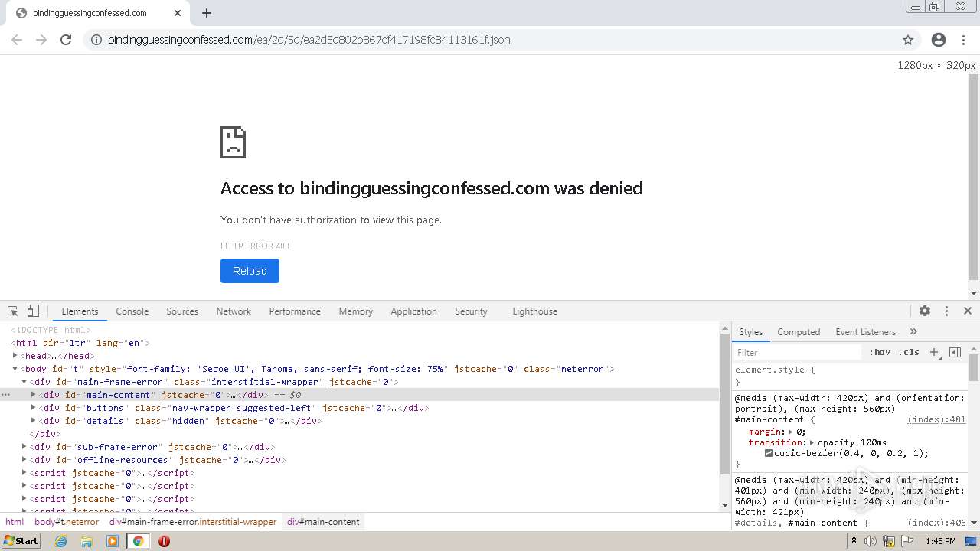Launch Internet Explorer from taskbar
The width and height of the screenshot is (980, 551).
(60, 541)
